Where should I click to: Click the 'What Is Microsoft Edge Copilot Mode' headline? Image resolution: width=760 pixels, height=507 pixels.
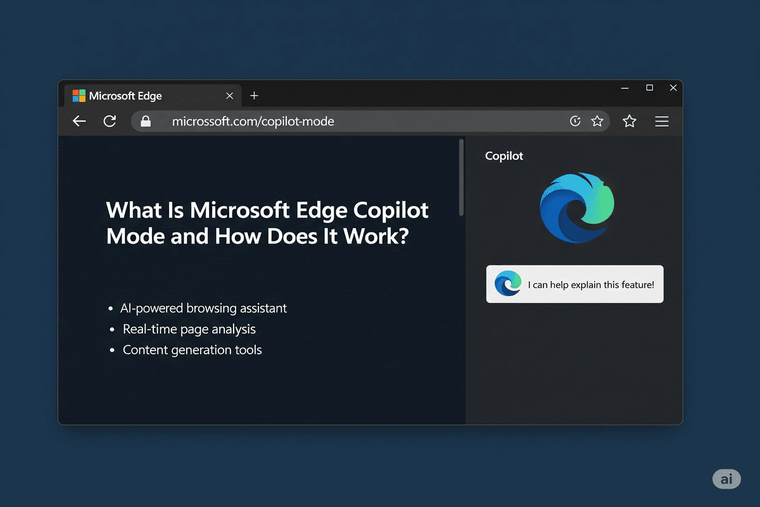click(267, 223)
